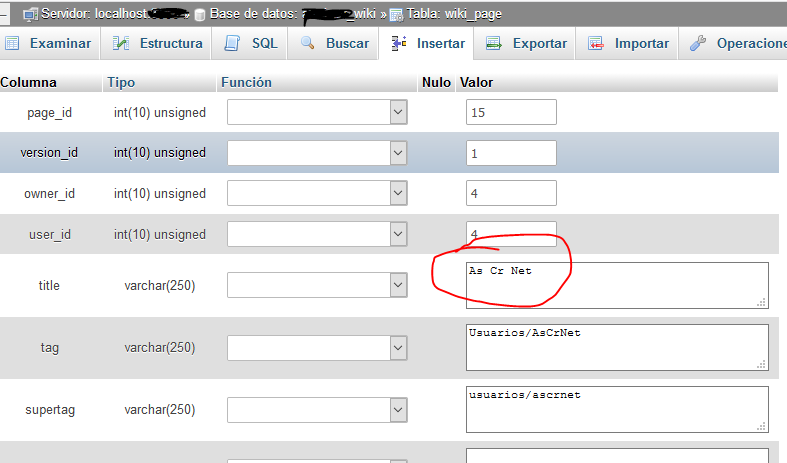Click the title text area

[617, 285]
